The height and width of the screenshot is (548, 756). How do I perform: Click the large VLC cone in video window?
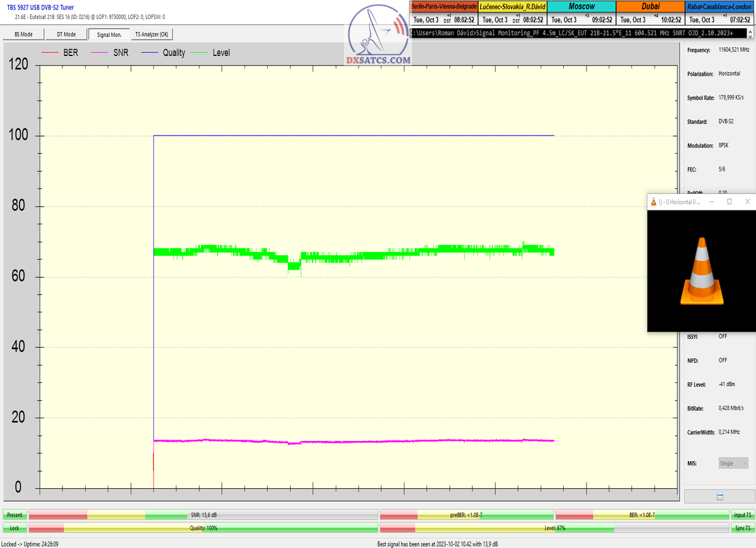[x=701, y=271]
